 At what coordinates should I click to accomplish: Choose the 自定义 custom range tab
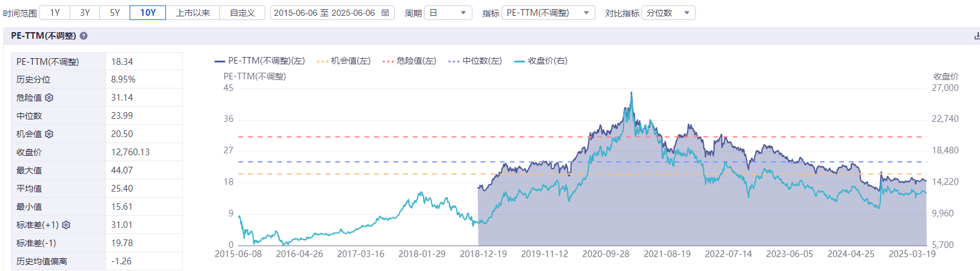(242, 13)
